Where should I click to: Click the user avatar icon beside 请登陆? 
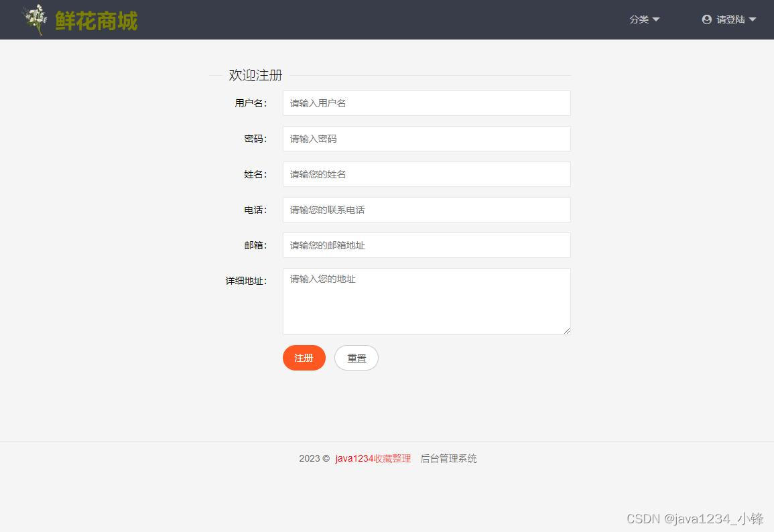click(x=707, y=19)
